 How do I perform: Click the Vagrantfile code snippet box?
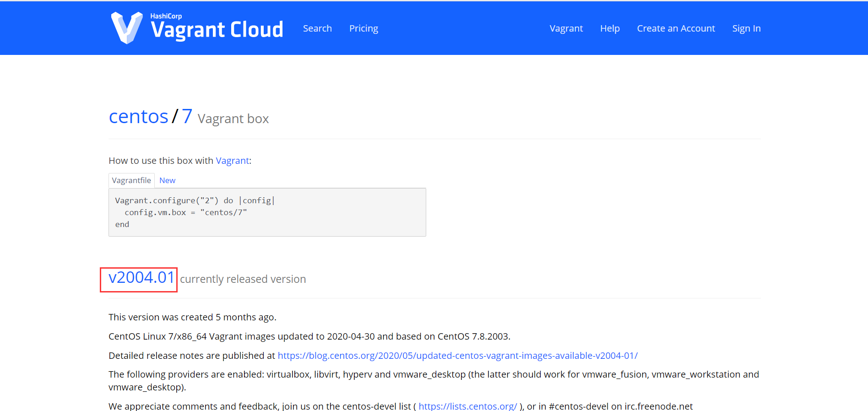267,212
